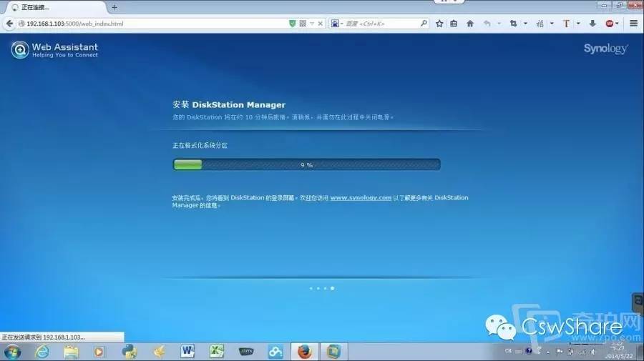The width and height of the screenshot is (644, 361).
Task: Click the Windows Start orb
Action: coord(12,352)
